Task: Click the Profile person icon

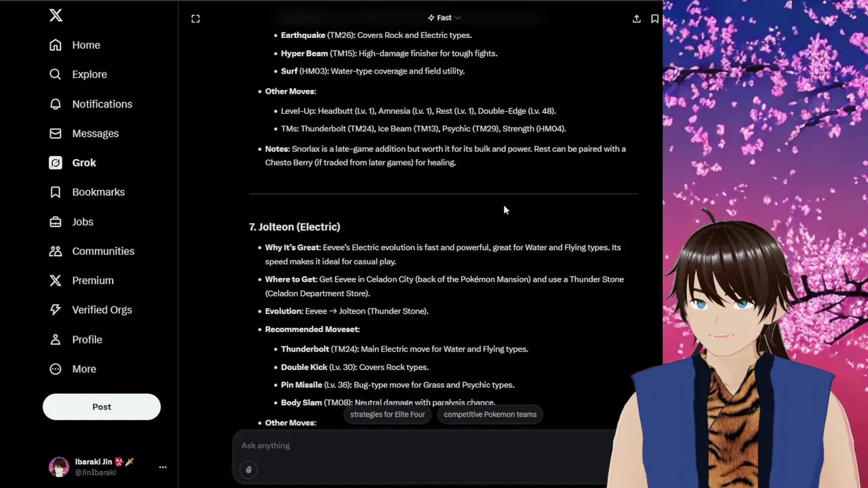Action: (56, 340)
